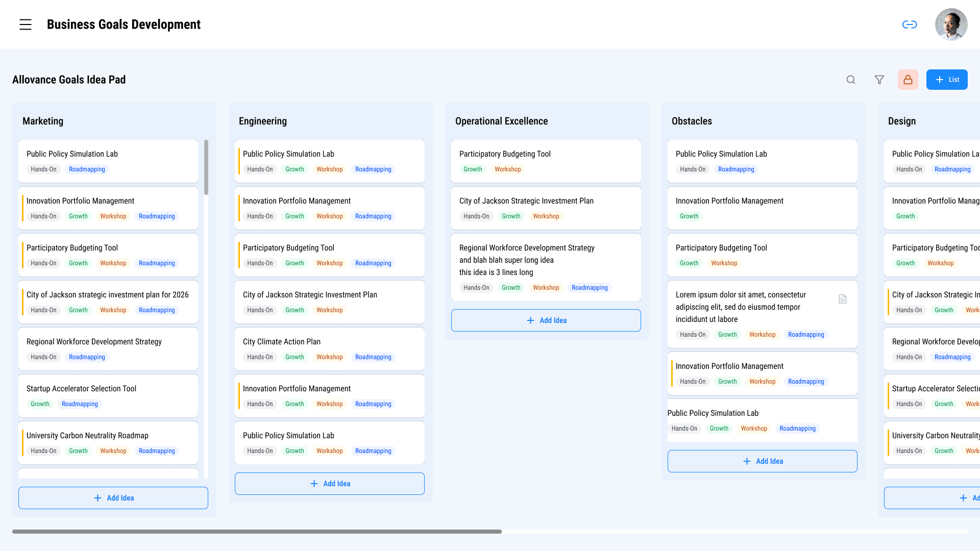Open City Climate Action Plan card

[282, 342]
